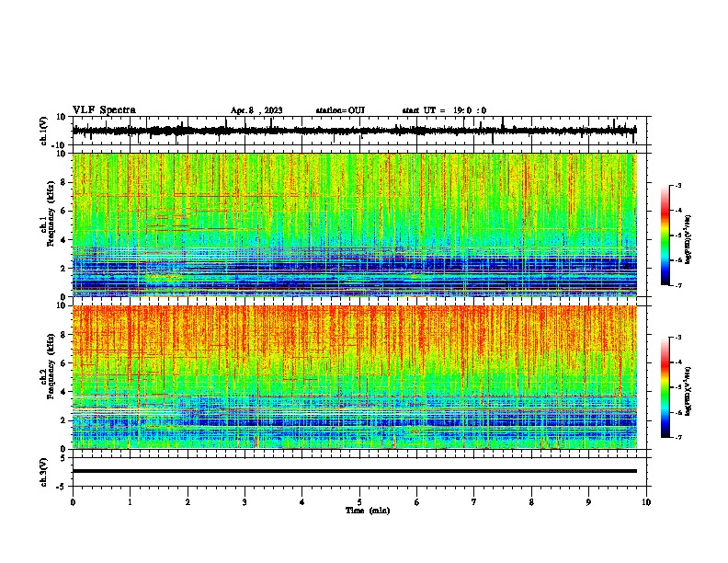Select the date text "Apr. 8 , 2023"
Viewport: 728px width, 563px height.
click(256, 110)
